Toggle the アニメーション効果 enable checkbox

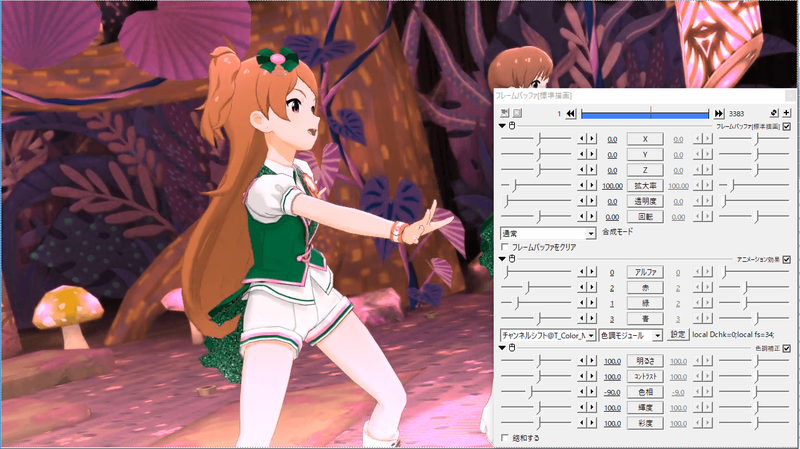[x=787, y=259]
